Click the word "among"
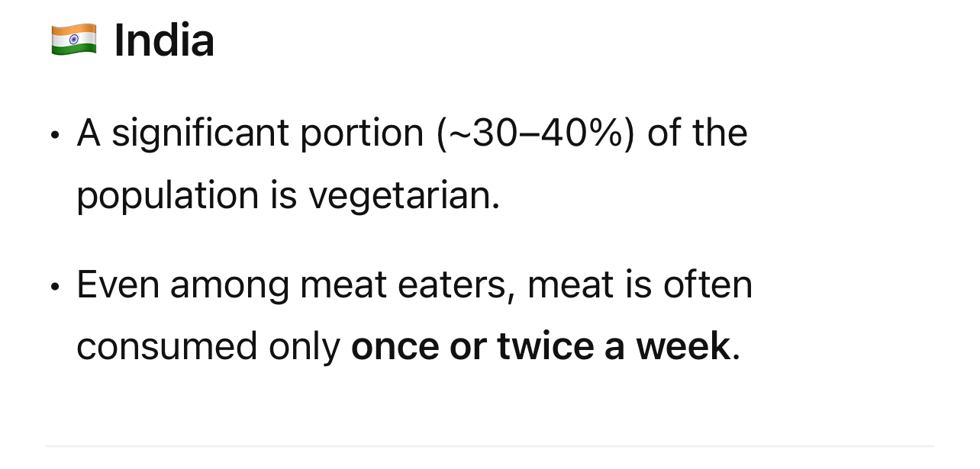This screenshot has height=469, width=980. [229, 285]
